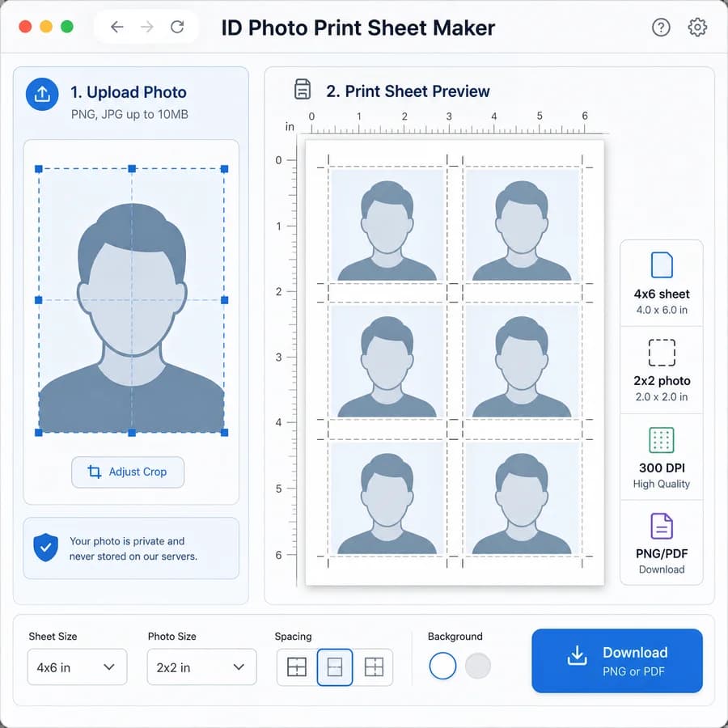Click the 300 DPI grid icon
Screen dimensions: 728x728
coord(661,440)
